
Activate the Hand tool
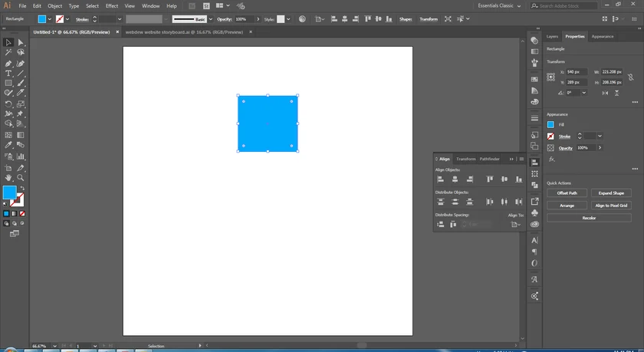click(x=8, y=178)
